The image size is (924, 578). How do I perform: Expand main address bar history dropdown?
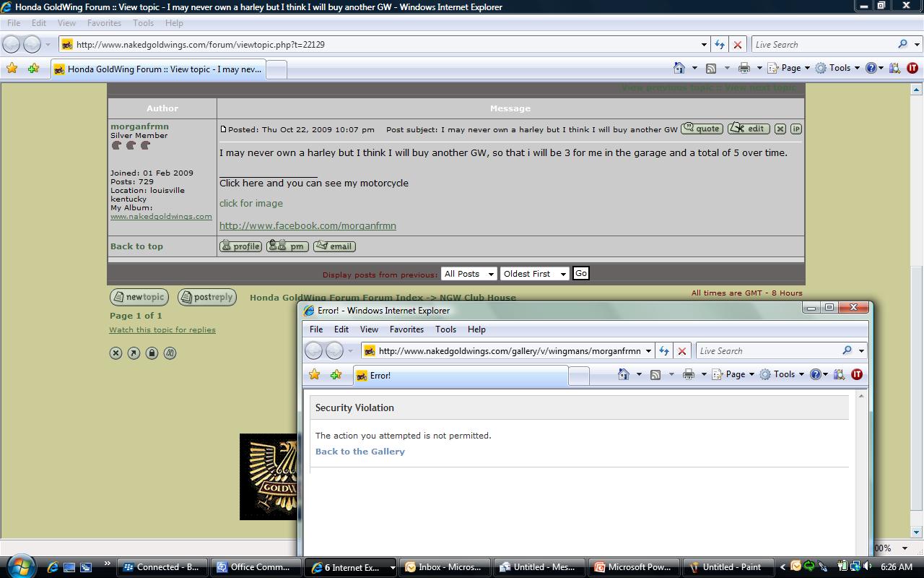[704, 44]
